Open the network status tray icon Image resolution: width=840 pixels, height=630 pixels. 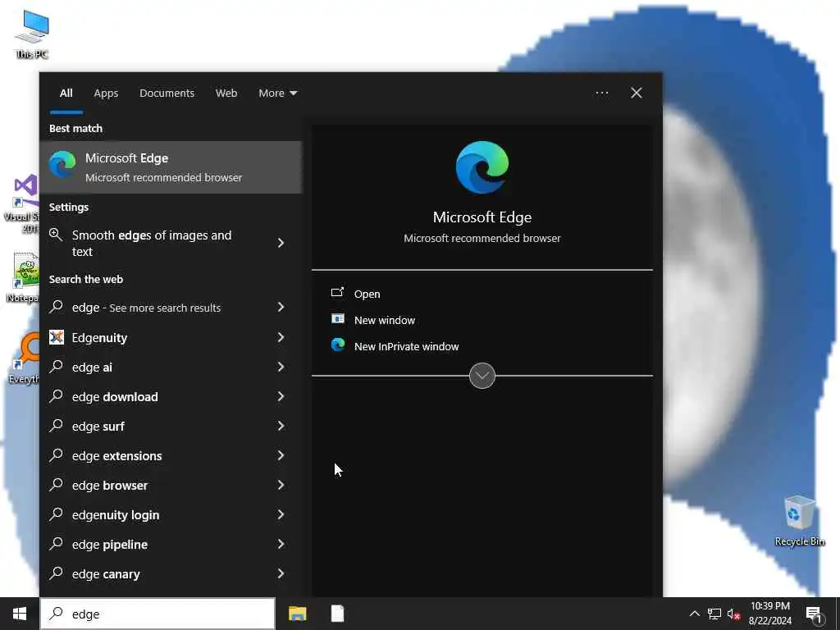(714, 614)
